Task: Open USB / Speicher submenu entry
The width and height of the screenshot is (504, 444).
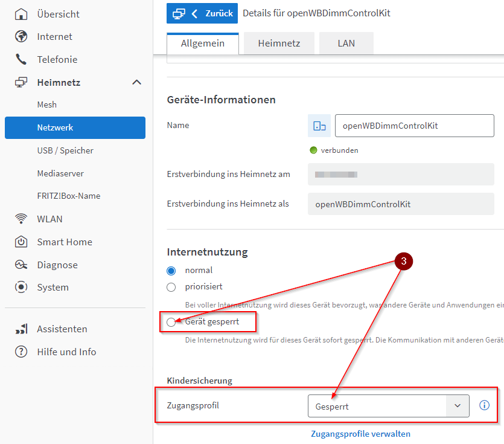Action: pyautogui.click(x=65, y=150)
